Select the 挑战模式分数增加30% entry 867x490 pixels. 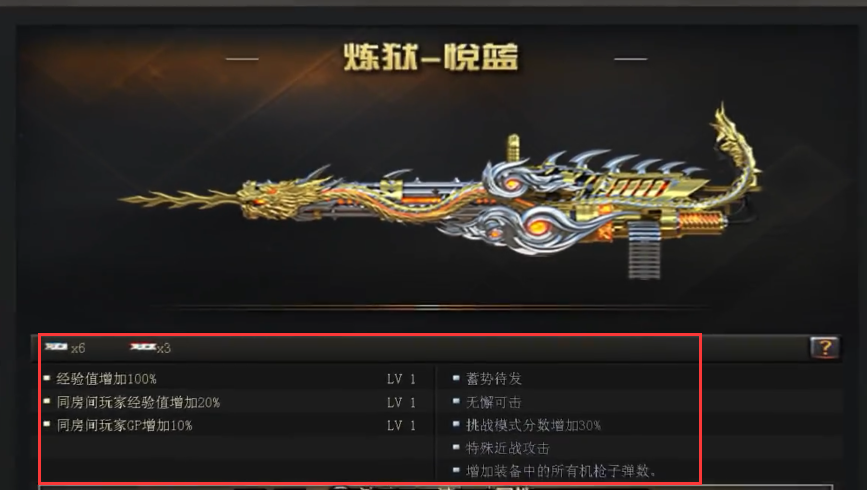pos(533,425)
